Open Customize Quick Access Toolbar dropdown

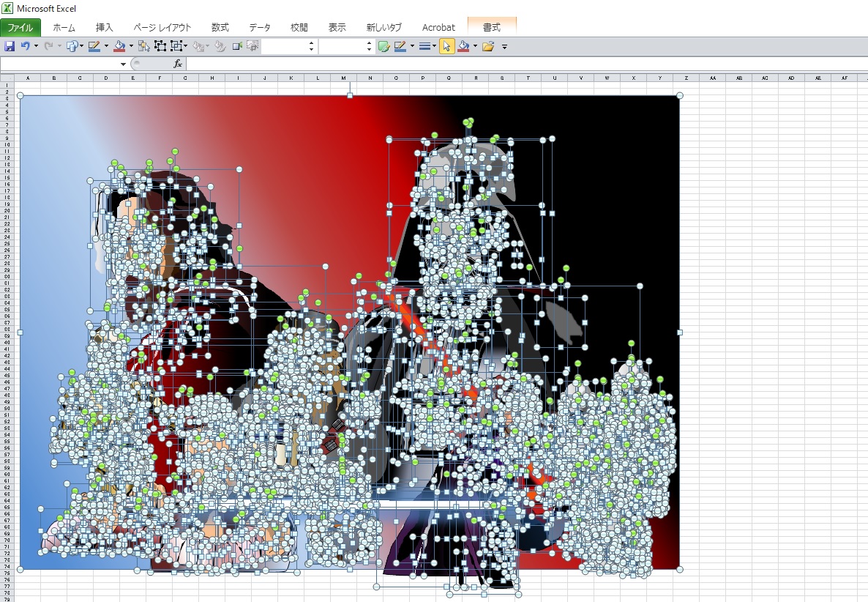coord(504,47)
